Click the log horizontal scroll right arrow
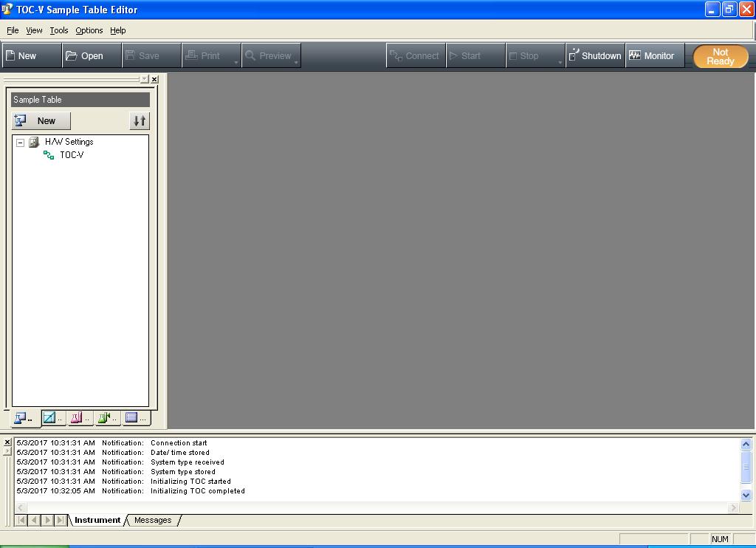756x548 pixels. [x=733, y=507]
